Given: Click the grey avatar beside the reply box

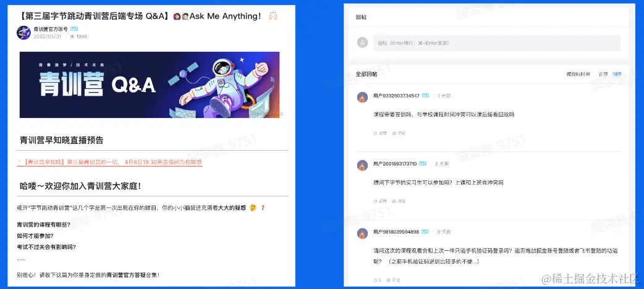Looking at the screenshot, I should (362, 42).
